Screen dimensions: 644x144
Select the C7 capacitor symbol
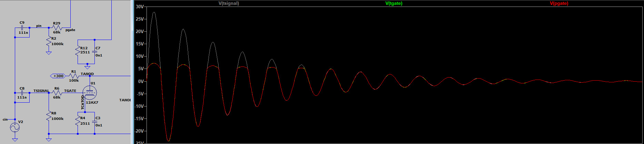point(95,52)
